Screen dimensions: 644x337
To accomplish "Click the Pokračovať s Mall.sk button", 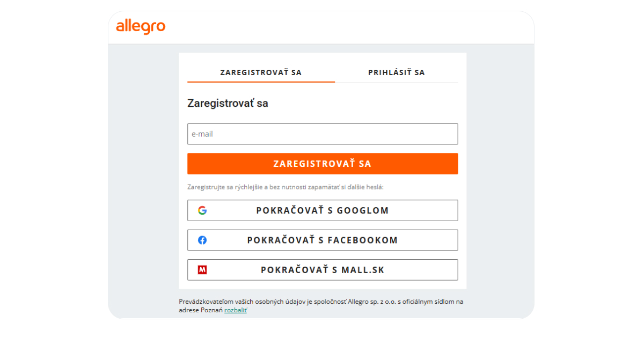I will pos(322,270).
